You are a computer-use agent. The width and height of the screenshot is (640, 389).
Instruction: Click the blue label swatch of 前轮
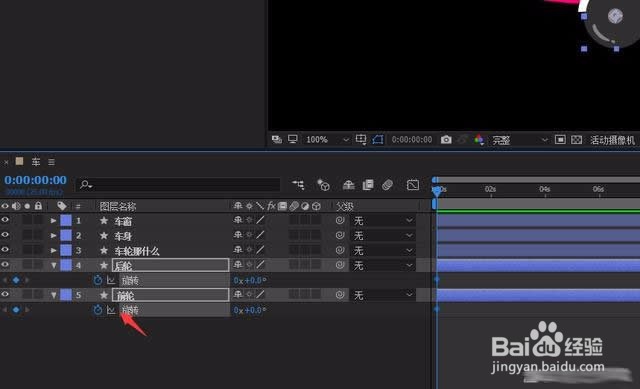[x=66, y=295]
